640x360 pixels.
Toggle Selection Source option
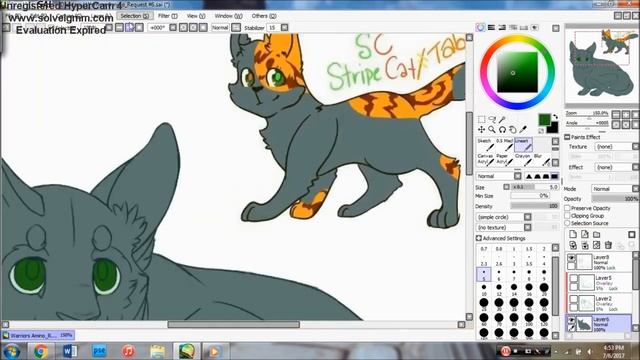click(567, 223)
